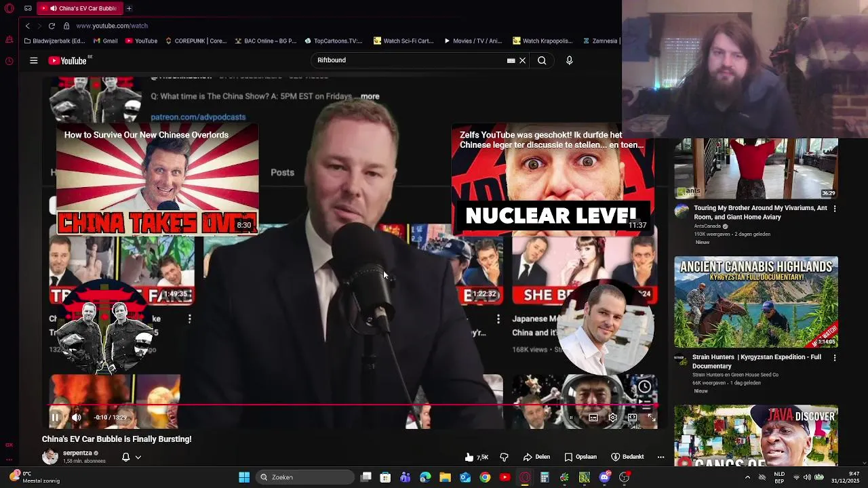Open more actions three-dot menu
The image size is (868, 488).
(x=660, y=457)
